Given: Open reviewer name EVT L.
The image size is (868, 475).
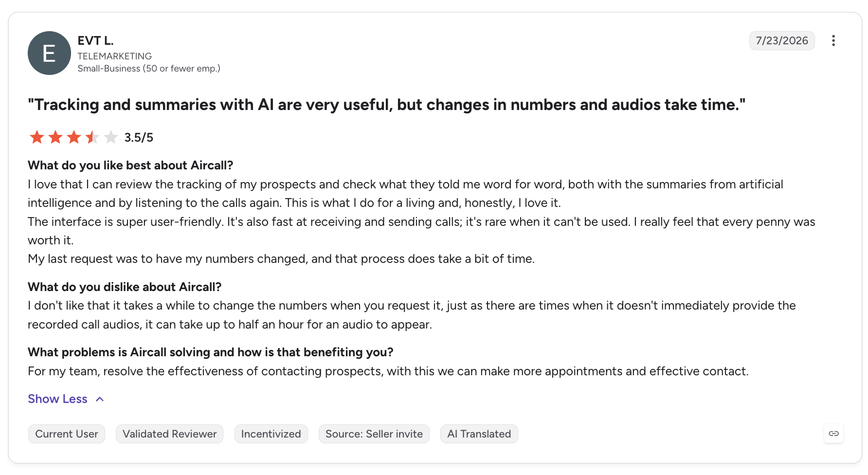Looking at the screenshot, I should [95, 40].
